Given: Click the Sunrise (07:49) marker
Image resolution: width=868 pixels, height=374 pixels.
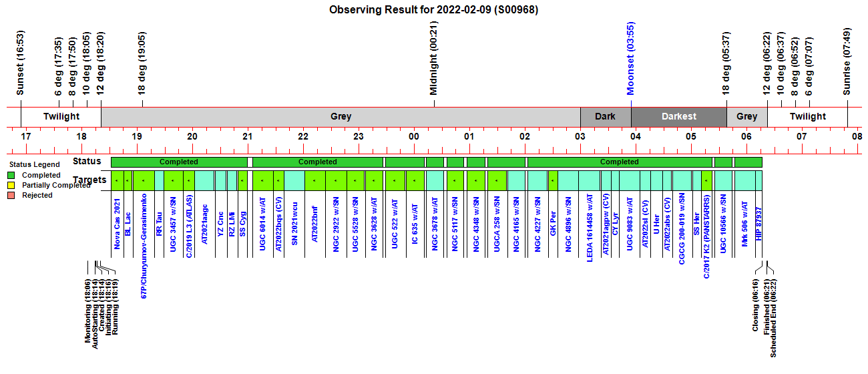Looking at the screenshot, I should (847, 63).
